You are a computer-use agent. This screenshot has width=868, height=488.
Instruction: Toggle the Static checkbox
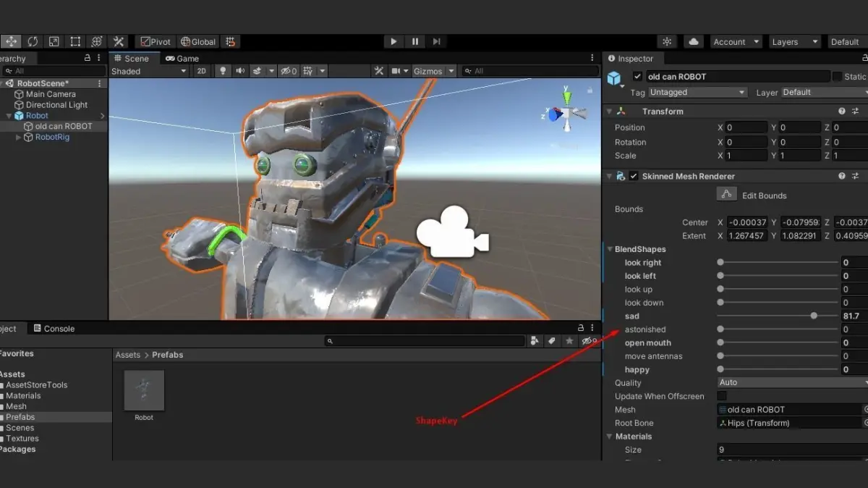837,76
